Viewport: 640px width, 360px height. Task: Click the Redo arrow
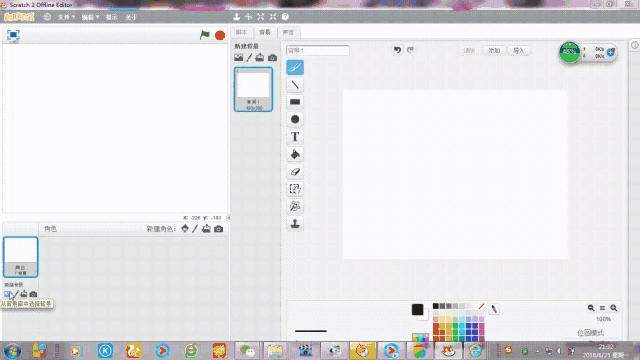pos(410,50)
